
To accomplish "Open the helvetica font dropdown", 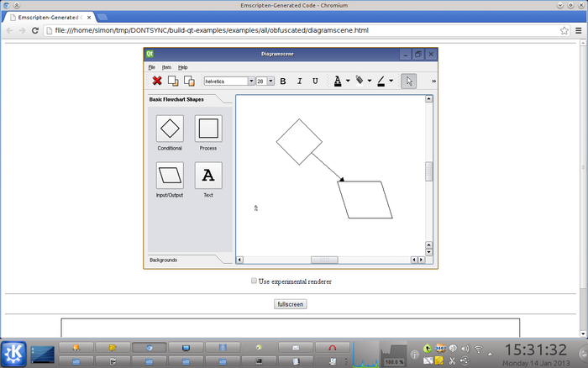I will coord(251,81).
